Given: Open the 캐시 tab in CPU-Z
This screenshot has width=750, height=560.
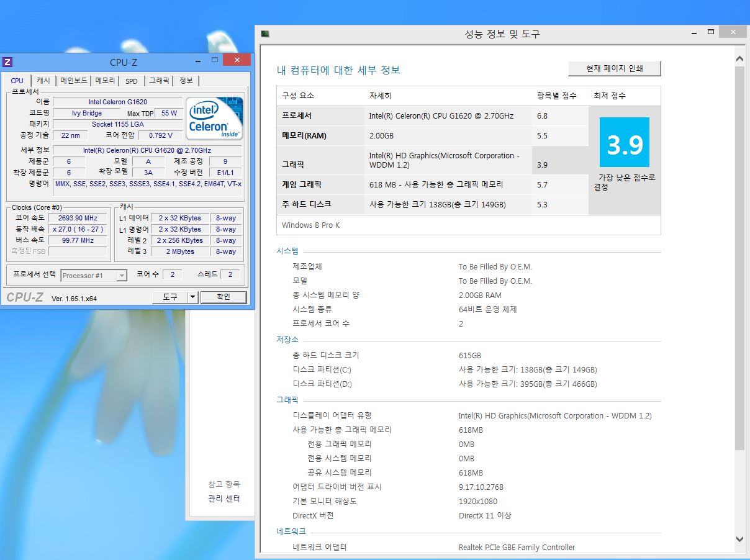Looking at the screenshot, I should [43, 81].
